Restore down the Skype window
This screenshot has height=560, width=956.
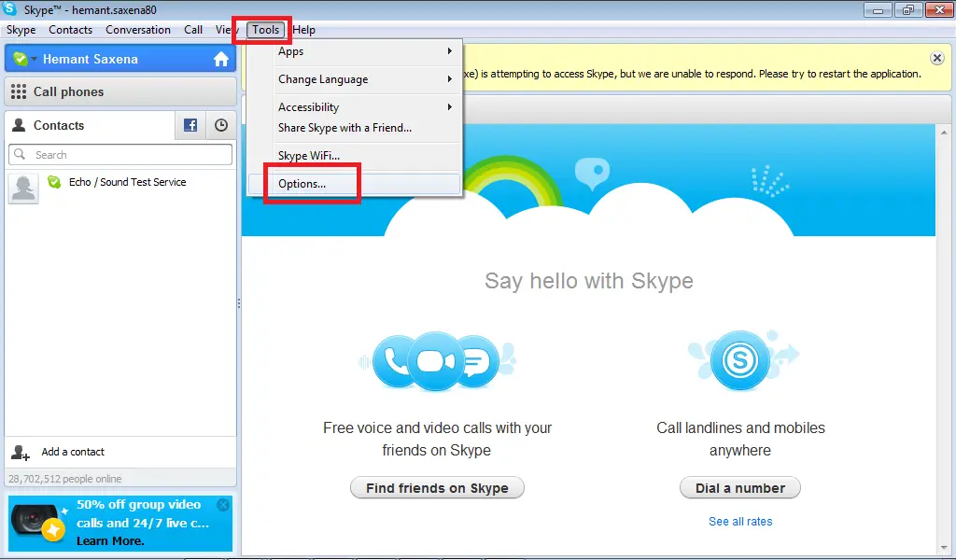point(908,9)
